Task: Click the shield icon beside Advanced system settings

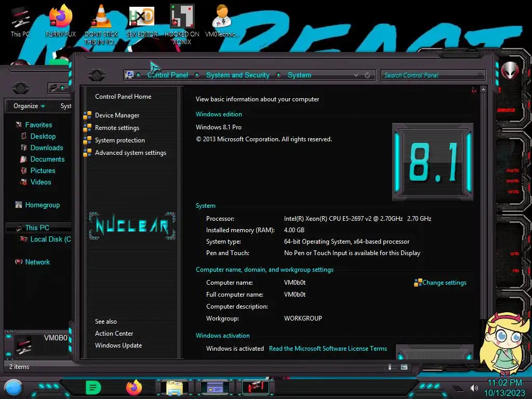Action: tap(87, 153)
